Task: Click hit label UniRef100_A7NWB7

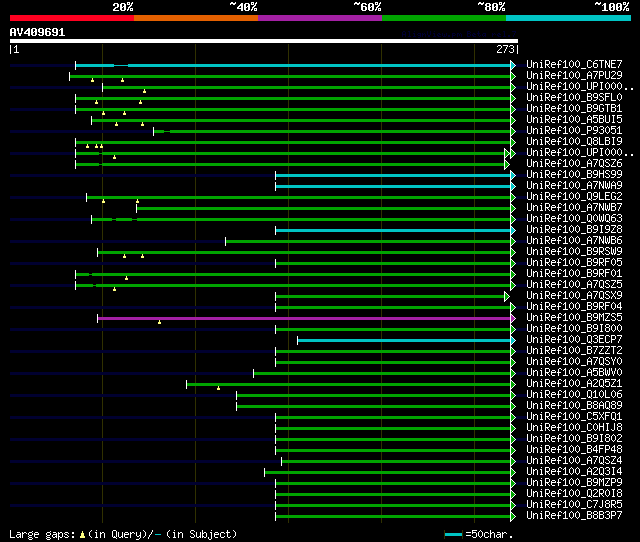Action: 574,207
